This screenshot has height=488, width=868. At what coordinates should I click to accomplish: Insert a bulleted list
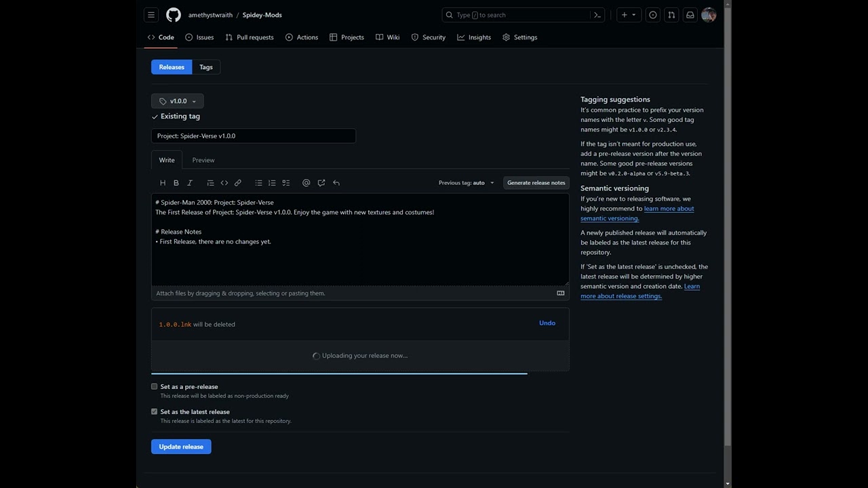[x=258, y=183]
